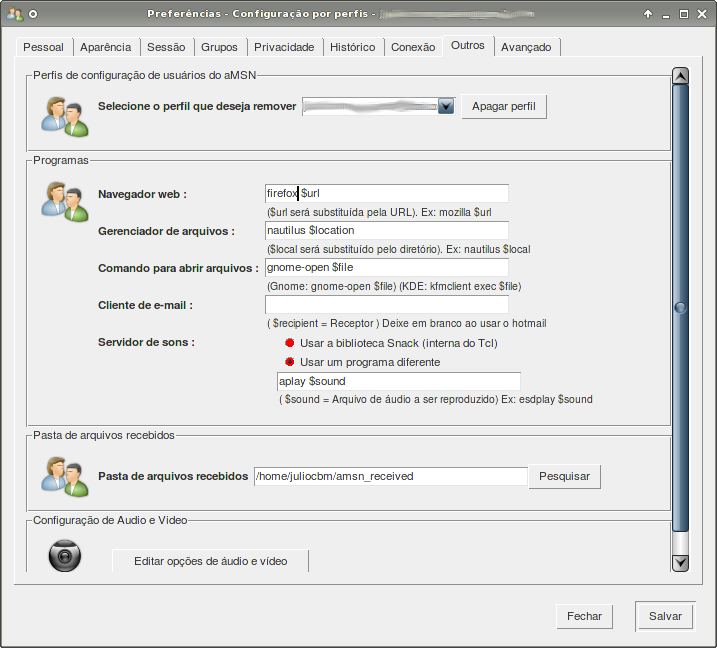Minimize the Preferências window
Image resolution: width=717 pixels, height=648 pixels.
point(666,15)
